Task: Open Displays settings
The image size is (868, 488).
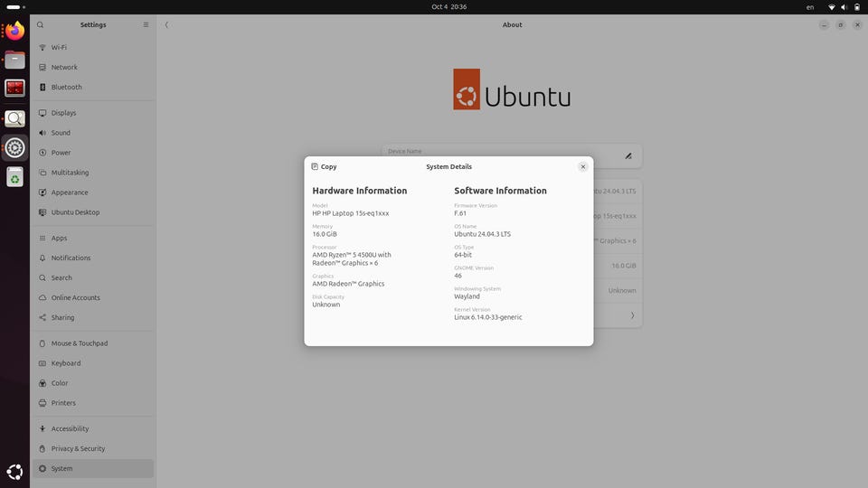Action: 93,113
